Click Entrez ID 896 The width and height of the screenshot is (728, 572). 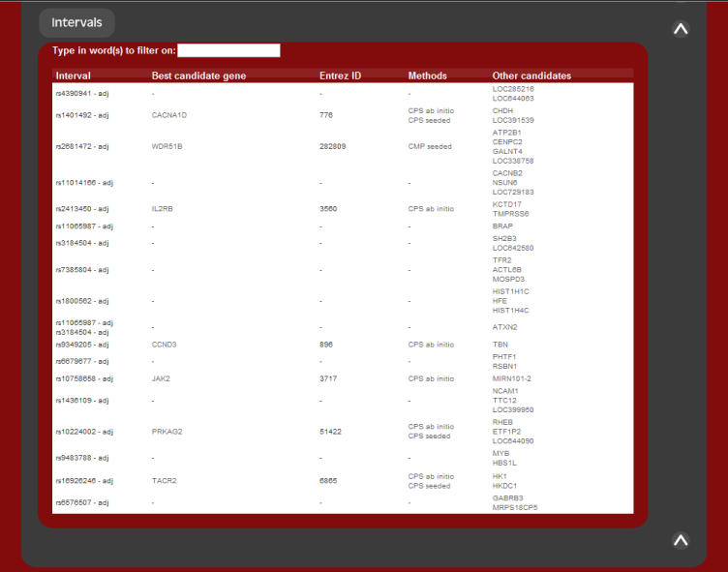(326, 345)
